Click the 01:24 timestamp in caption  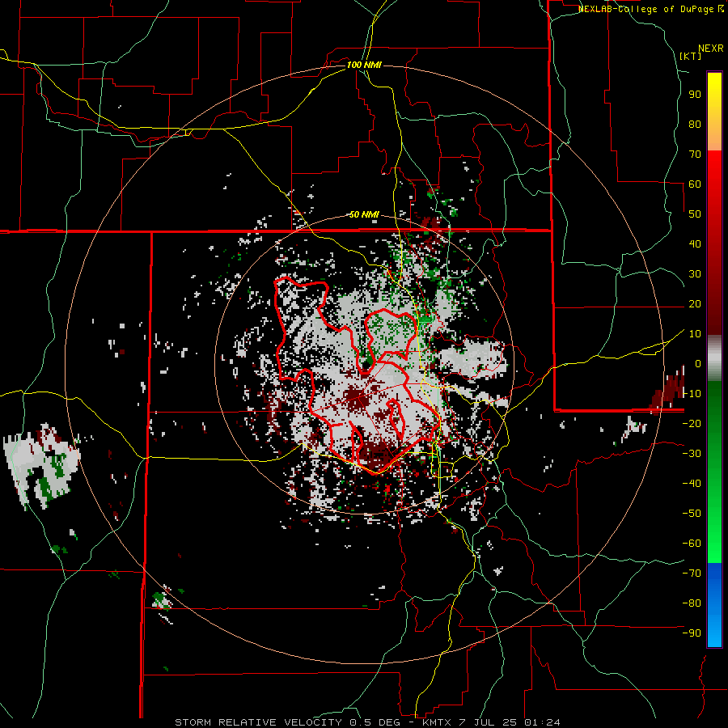tap(542, 722)
